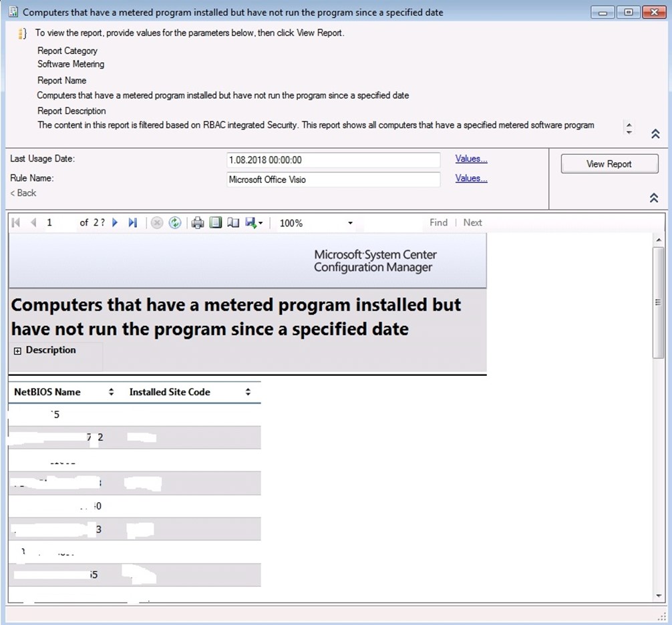Viewport: 672px width, 625px height.
Task: Click the 'Rule Name:' label
Action: (x=31, y=178)
